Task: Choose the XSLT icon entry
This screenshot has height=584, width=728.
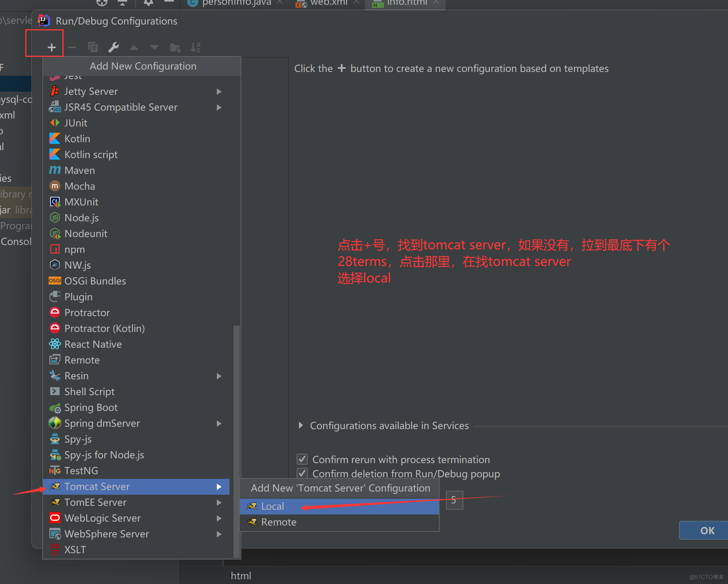Action: tap(55, 550)
